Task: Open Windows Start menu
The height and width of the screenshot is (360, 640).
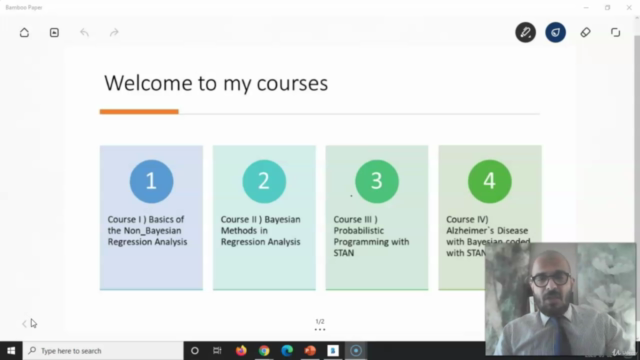Action: coord(11,351)
